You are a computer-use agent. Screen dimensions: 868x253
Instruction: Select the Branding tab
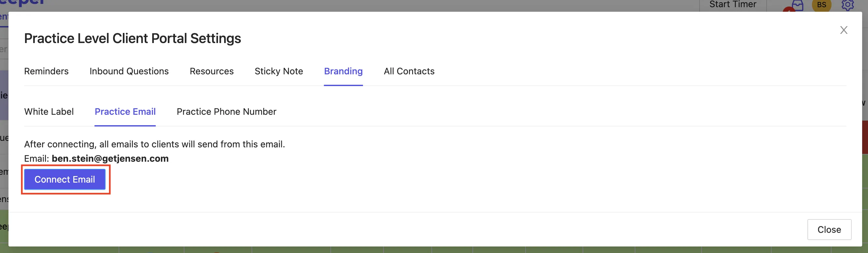(343, 71)
